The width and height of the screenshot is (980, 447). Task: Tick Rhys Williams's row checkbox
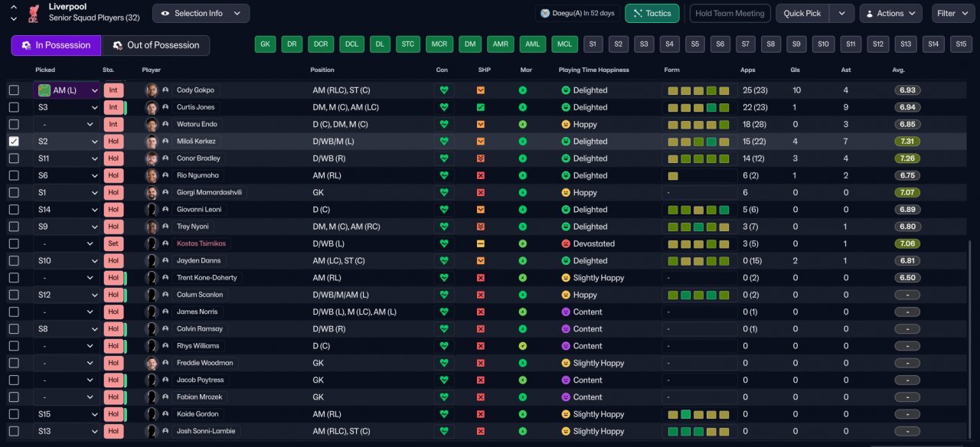[x=14, y=346]
